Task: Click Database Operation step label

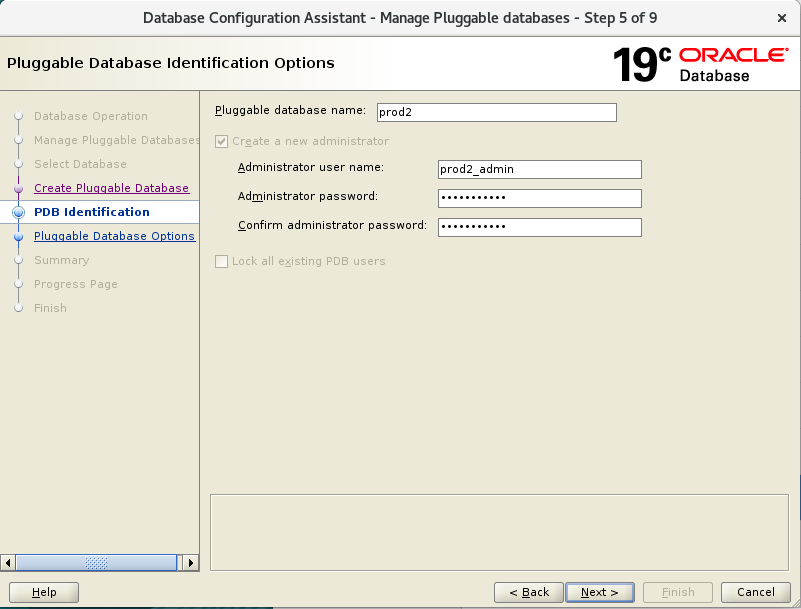Action: [91, 116]
